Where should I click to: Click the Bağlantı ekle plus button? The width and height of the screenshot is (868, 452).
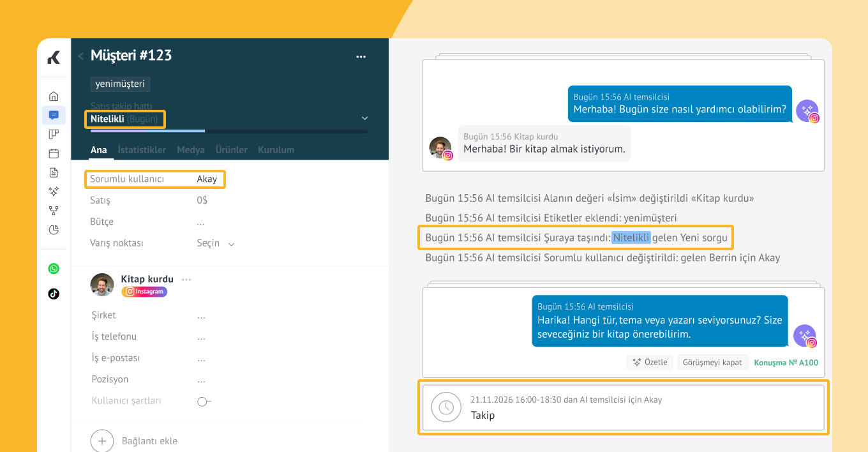pyautogui.click(x=102, y=441)
